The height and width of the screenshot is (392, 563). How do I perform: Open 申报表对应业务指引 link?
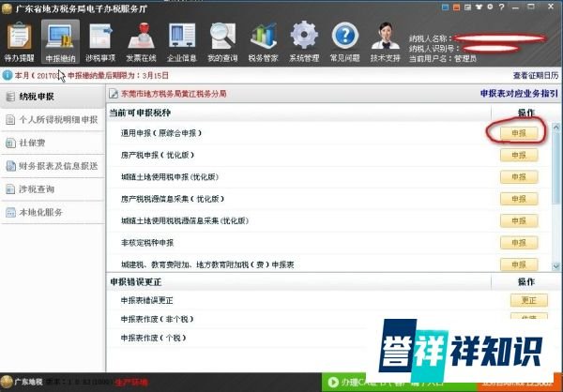point(519,94)
